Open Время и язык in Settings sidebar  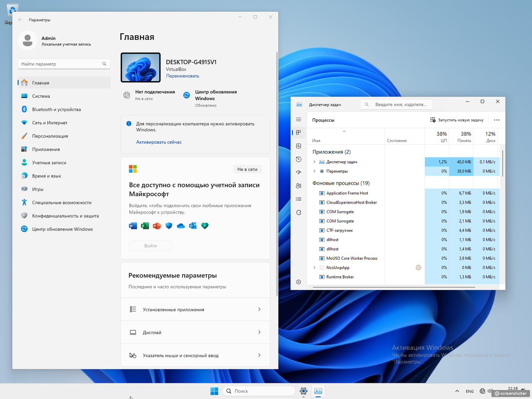point(64,176)
